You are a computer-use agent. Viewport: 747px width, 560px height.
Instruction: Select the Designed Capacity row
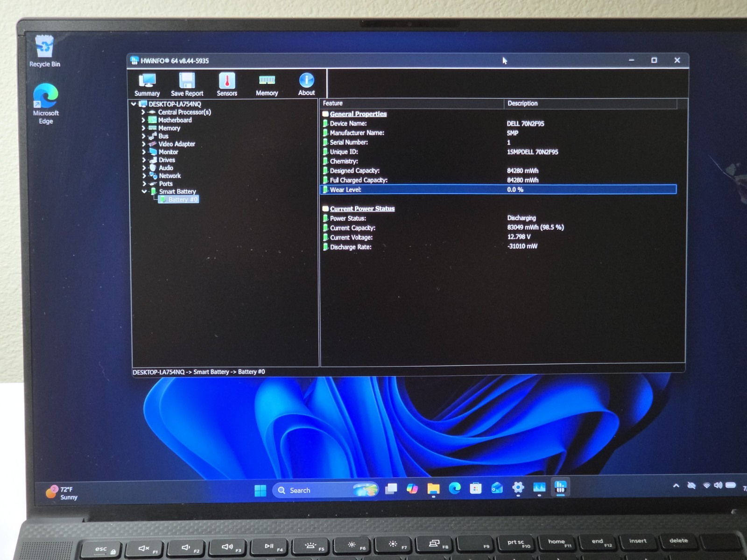[498, 170]
